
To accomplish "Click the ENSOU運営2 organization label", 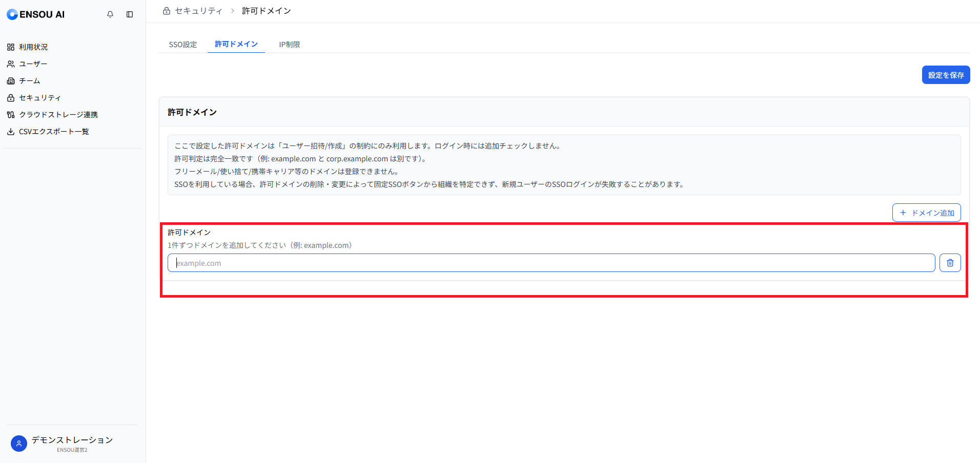I will pos(72,450).
